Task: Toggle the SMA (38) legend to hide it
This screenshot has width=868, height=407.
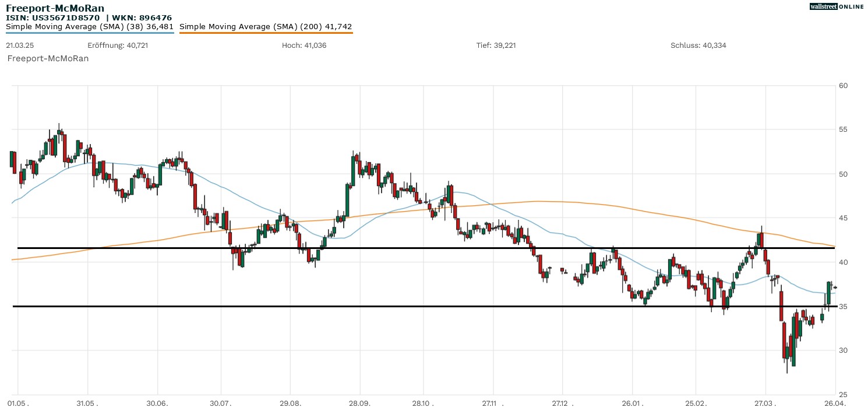Action: tap(87, 26)
